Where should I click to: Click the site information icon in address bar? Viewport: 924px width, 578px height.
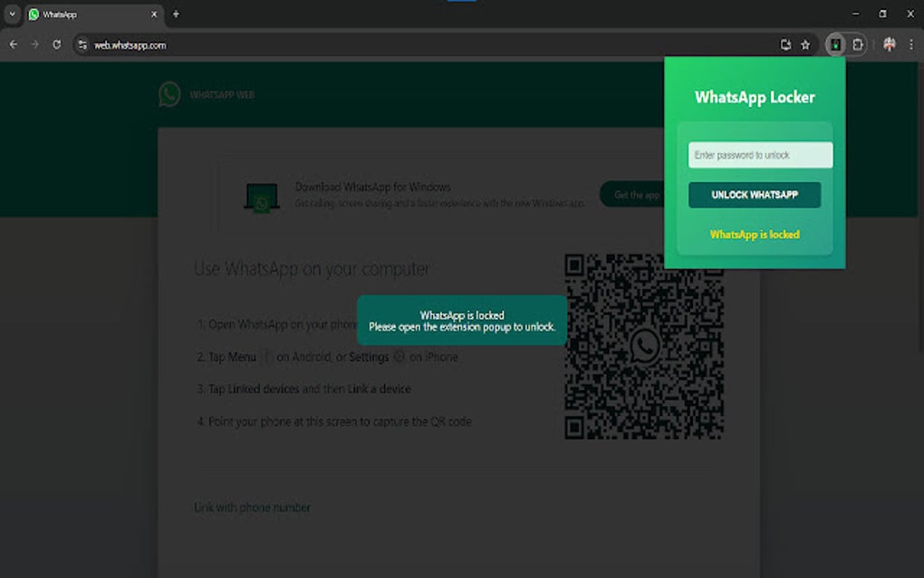coord(82,43)
